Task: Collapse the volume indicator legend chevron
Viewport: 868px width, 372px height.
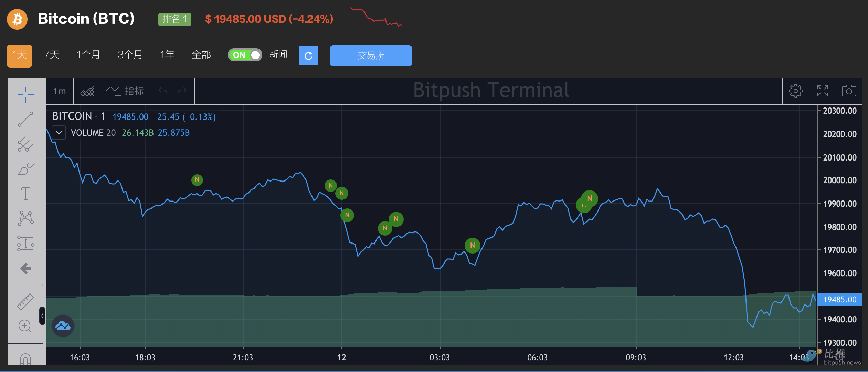Action: pyautogui.click(x=59, y=133)
